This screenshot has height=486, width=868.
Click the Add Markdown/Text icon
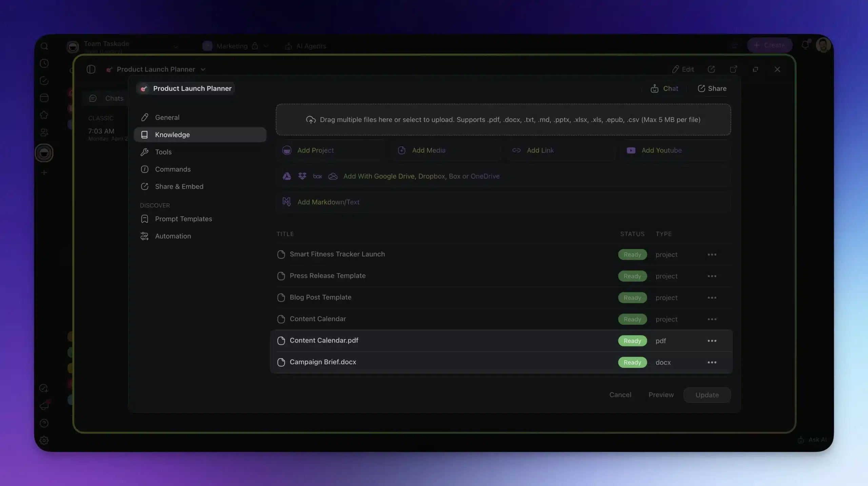[287, 202]
